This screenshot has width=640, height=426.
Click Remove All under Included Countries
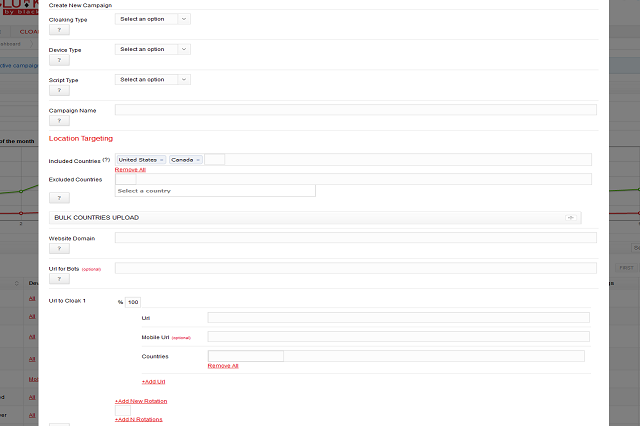[x=130, y=170]
